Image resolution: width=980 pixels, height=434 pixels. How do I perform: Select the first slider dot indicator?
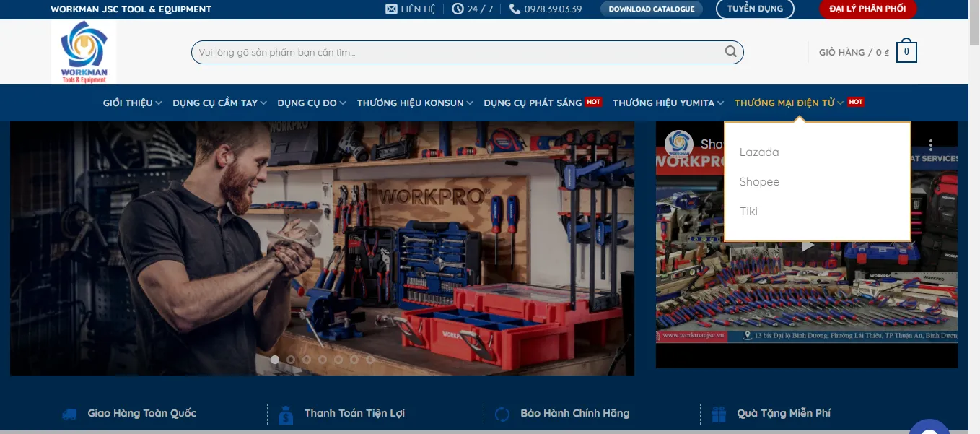tap(275, 360)
